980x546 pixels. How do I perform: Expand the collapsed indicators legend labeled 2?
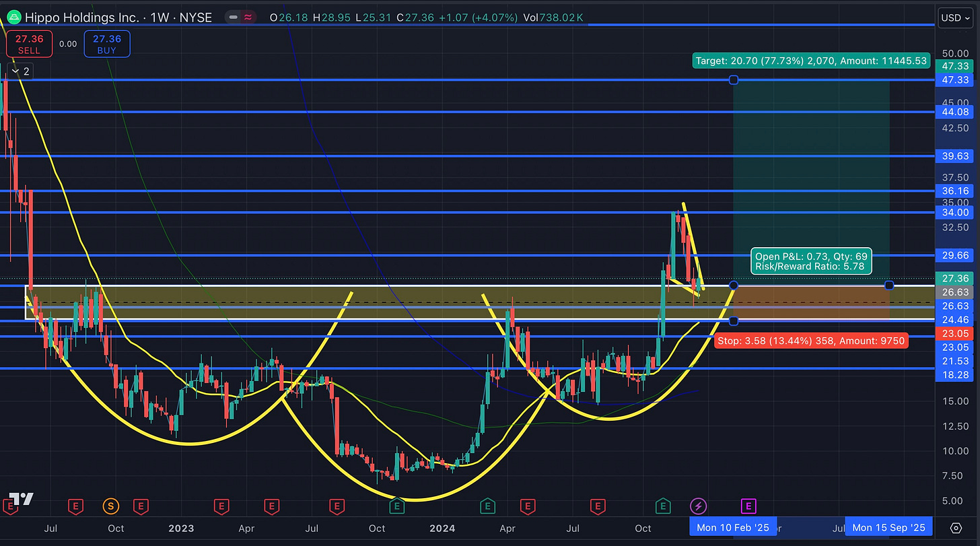tap(20, 71)
